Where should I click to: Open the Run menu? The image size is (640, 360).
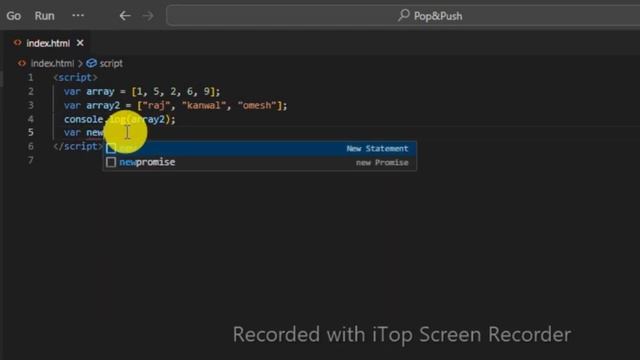pyautogui.click(x=44, y=16)
